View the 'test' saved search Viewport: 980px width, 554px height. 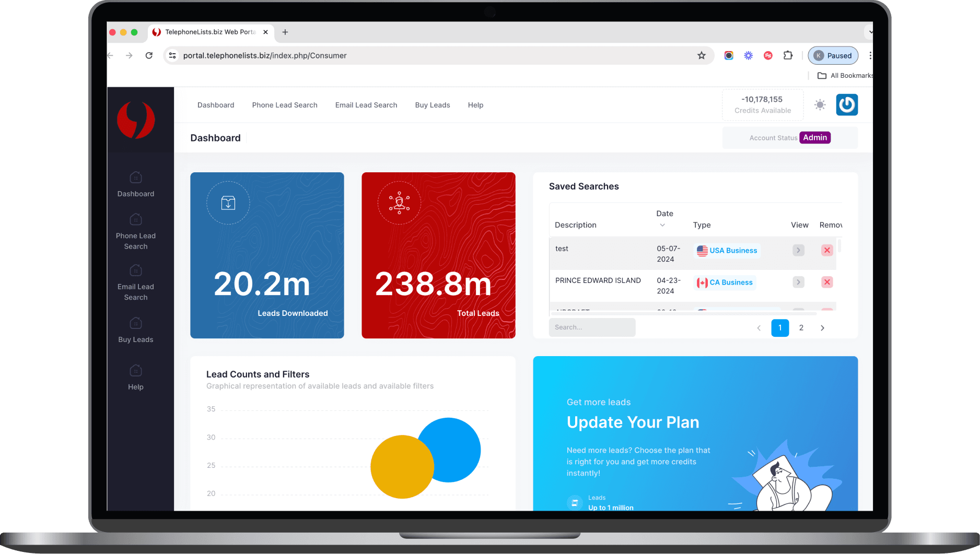click(x=798, y=250)
